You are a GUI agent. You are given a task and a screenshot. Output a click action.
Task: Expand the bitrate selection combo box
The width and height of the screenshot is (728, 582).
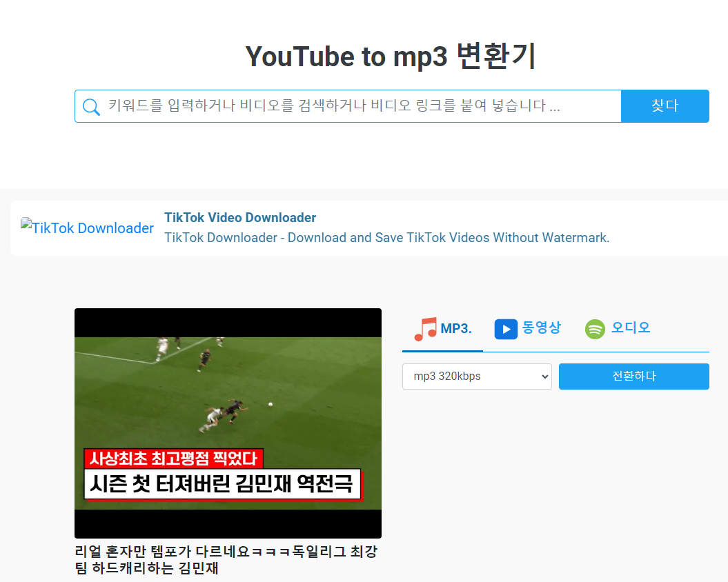point(477,377)
